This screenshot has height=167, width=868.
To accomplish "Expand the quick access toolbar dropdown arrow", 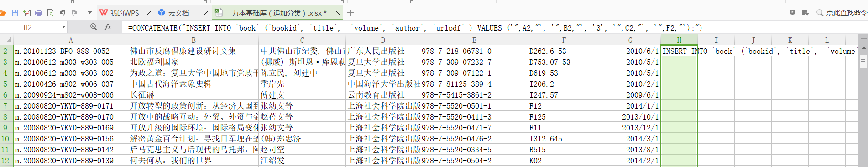I will [x=89, y=13].
